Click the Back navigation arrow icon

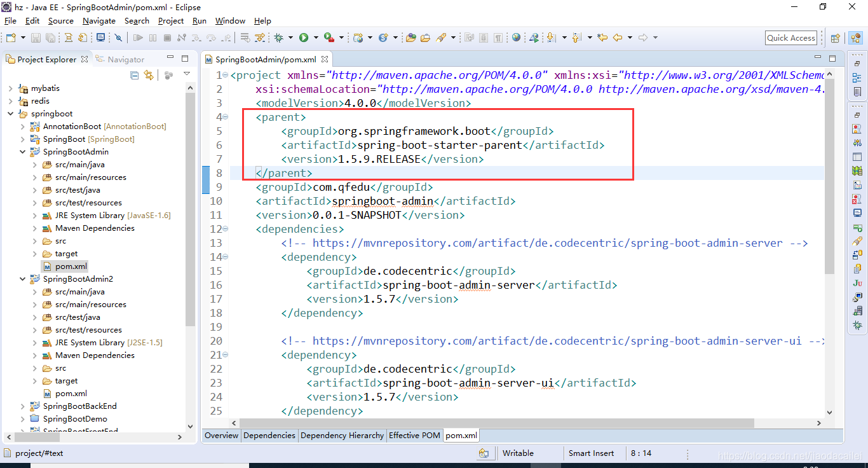[x=617, y=38]
